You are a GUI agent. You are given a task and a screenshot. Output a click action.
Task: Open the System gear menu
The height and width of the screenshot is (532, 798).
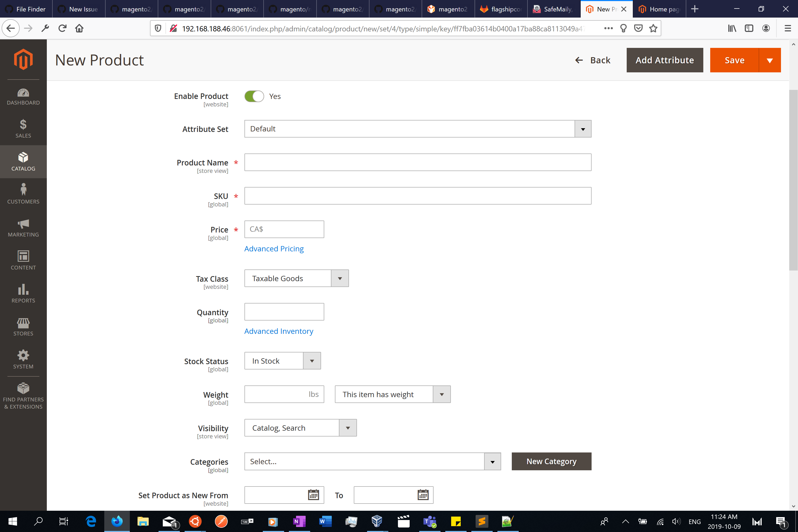tap(23, 359)
